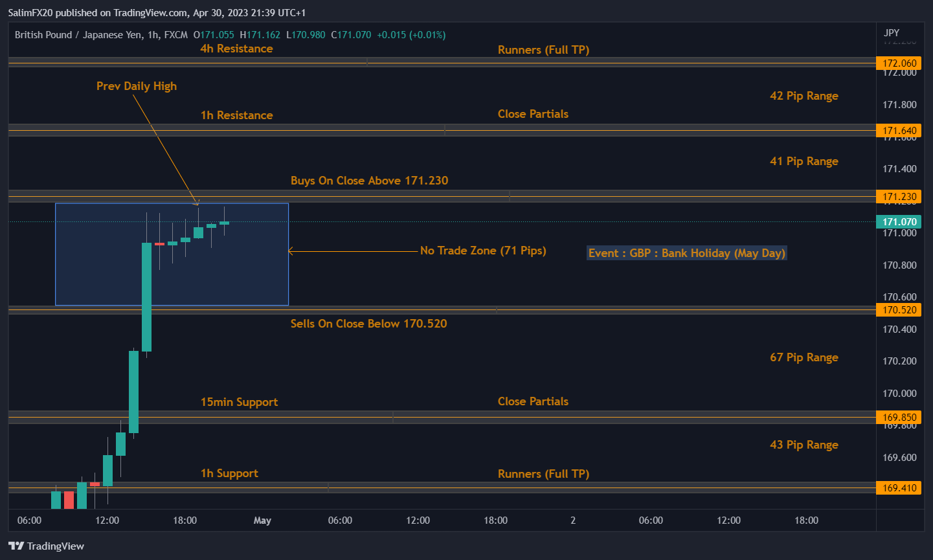Click the large green candle in blue zone

(x=147, y=297)
